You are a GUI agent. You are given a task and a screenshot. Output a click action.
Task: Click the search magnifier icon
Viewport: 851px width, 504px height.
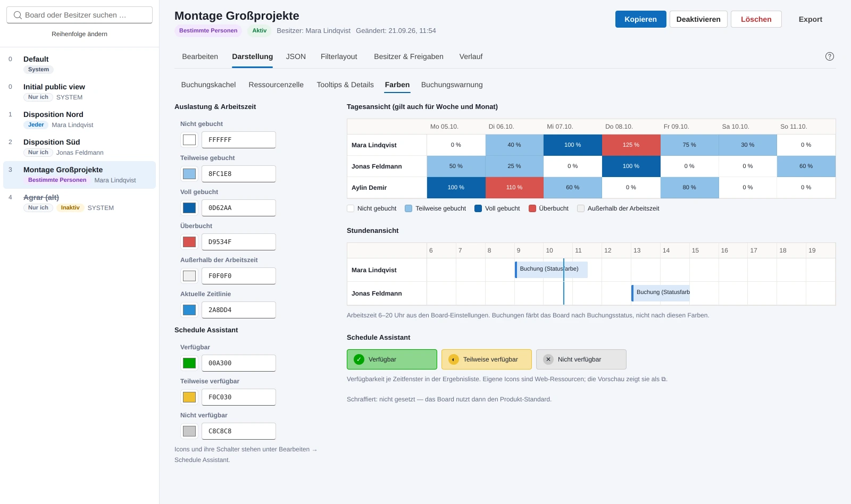pos(18,15)
